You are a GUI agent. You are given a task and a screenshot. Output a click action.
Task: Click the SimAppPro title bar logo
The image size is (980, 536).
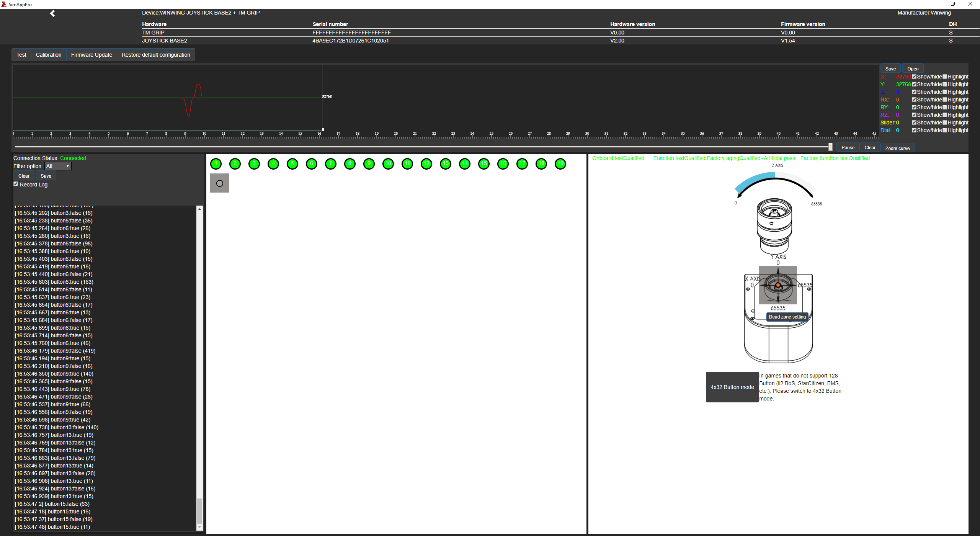coord(4,4)
